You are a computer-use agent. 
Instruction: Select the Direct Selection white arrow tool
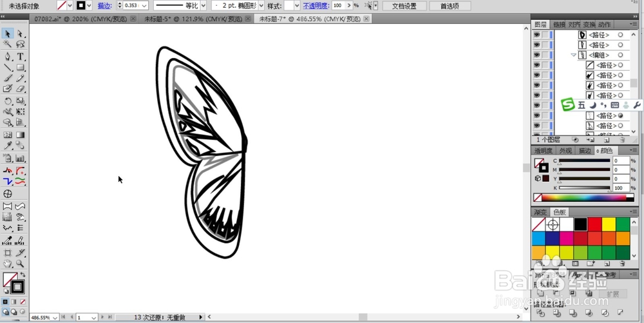(x=20, y=34)
